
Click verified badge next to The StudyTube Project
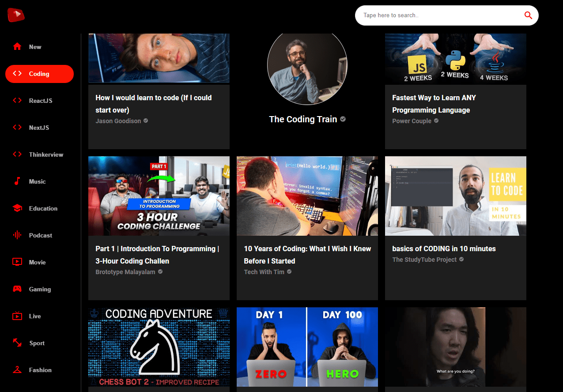coord(461,259)
